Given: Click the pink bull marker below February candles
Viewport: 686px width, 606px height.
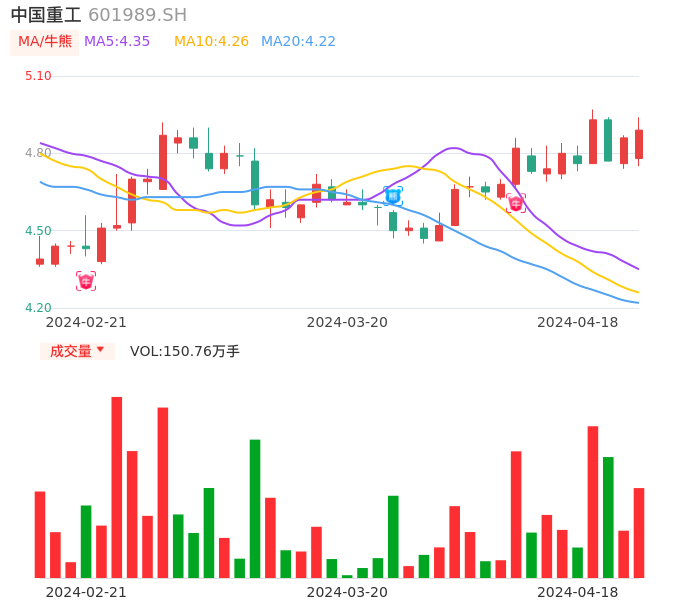Looking at the screenshot, I should [x=86, y=281].
